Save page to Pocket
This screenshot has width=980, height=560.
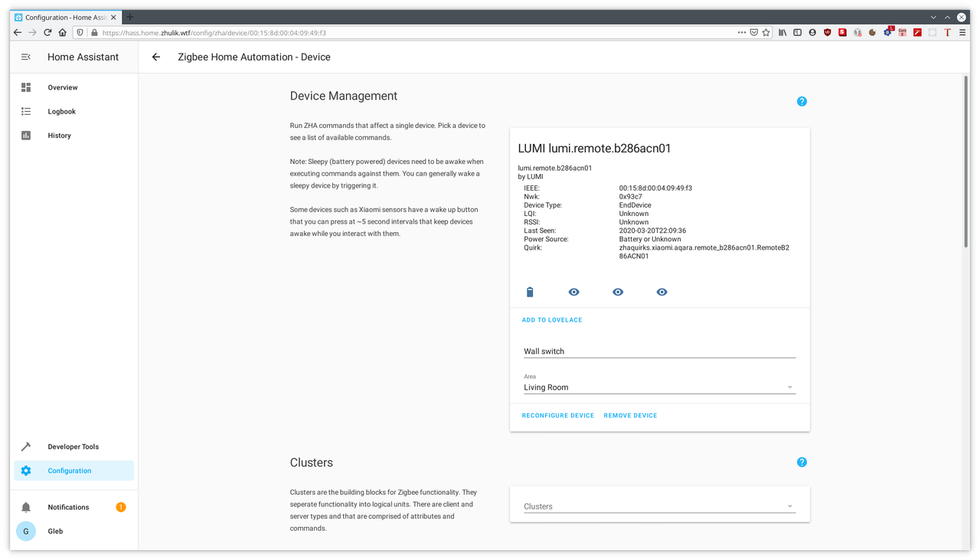click(x=754, y=33)
